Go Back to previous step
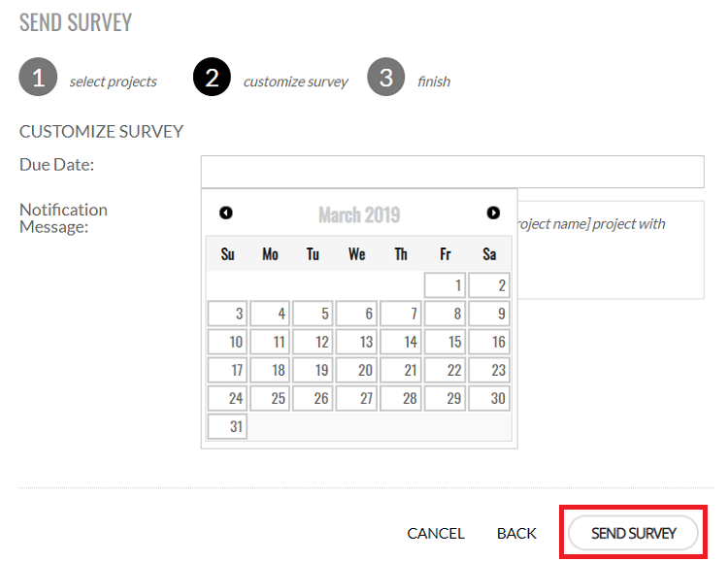Image resolution: width=728 pixels, height=562 pixels. point(516,533)
